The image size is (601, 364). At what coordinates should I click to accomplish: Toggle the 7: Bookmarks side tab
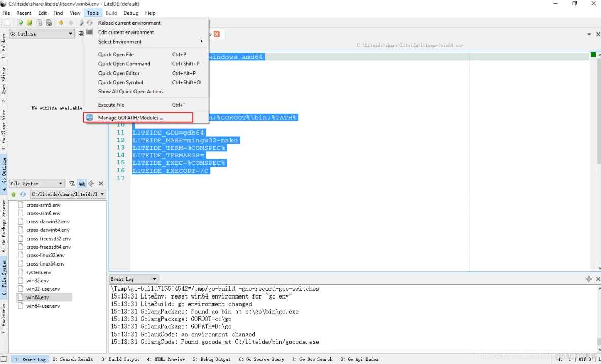(x=4, y=318)
